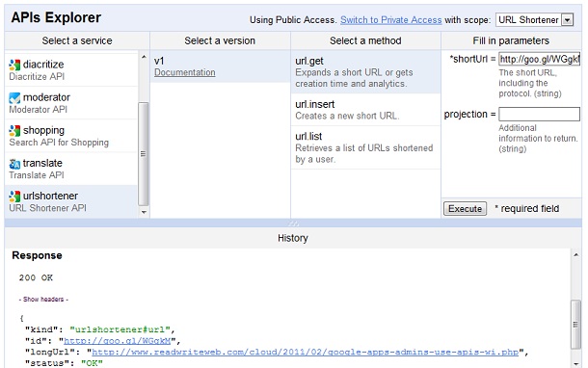
Task: Select the translate service name
Action: pos(42,163)
